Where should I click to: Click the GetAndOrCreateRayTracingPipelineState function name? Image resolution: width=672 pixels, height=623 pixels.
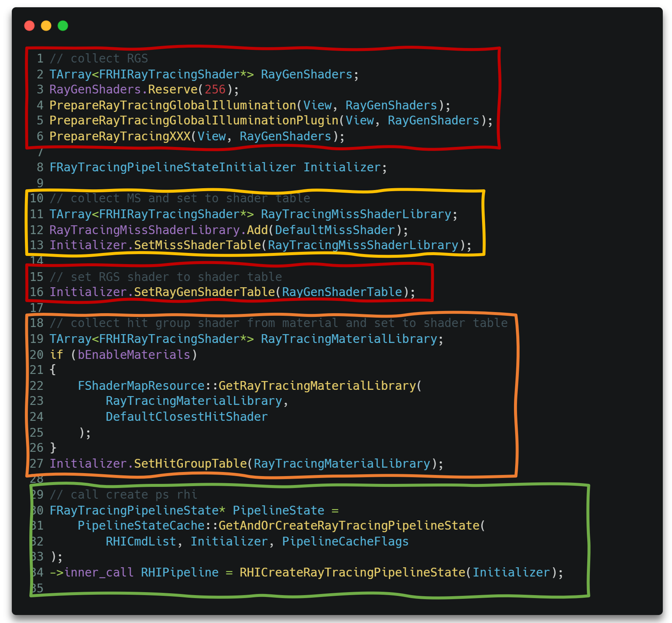[x=349, y=526]
